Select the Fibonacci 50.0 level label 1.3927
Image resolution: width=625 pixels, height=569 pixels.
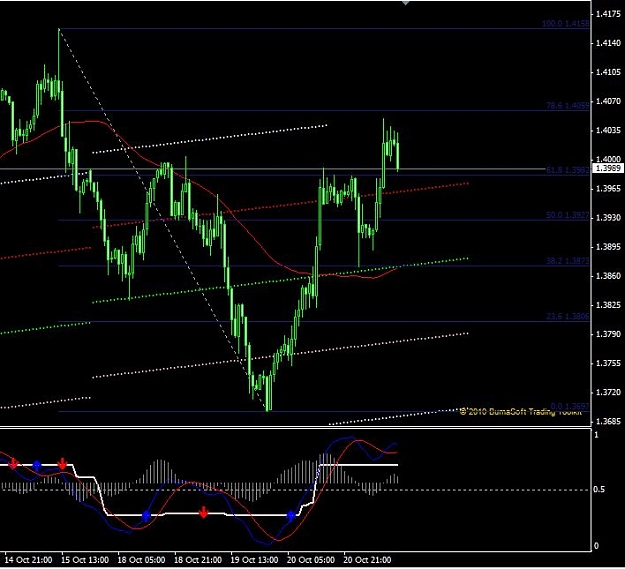pos(567,215)
